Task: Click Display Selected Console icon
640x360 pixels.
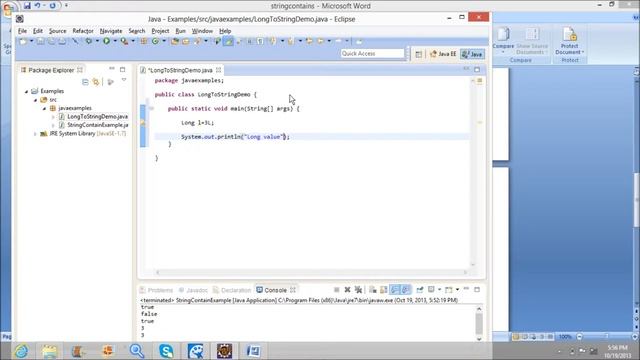Action: (x=431, y=290)
